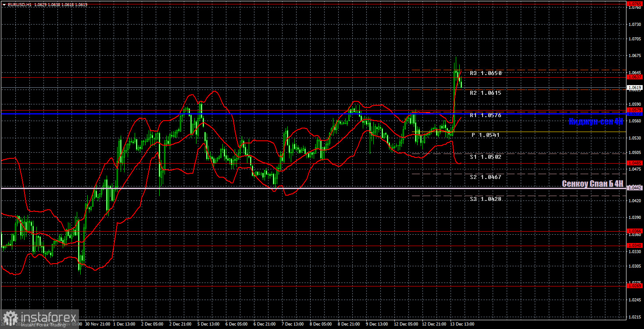The image size is (644, 329).
Task: Select the P 1.0541 pivot label
Action: pyautogui.click(x=486, y=135)
